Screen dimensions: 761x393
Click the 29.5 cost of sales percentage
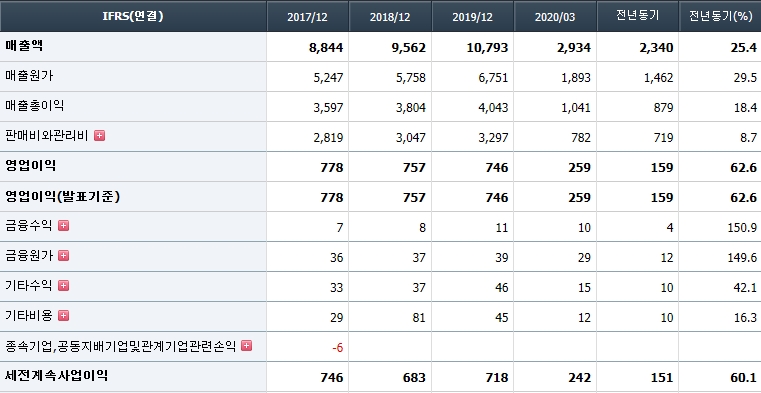745,78
